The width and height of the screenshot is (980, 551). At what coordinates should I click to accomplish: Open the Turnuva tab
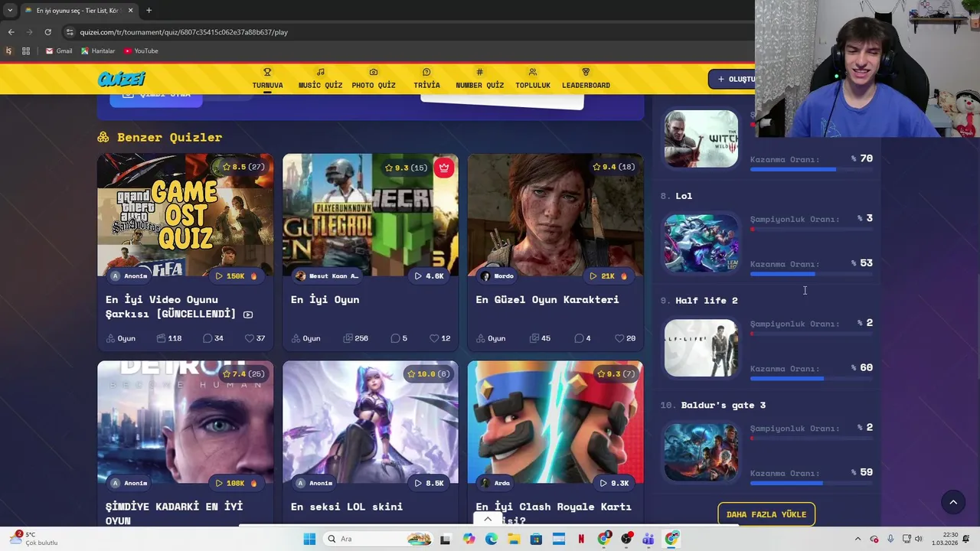(267, 79)
